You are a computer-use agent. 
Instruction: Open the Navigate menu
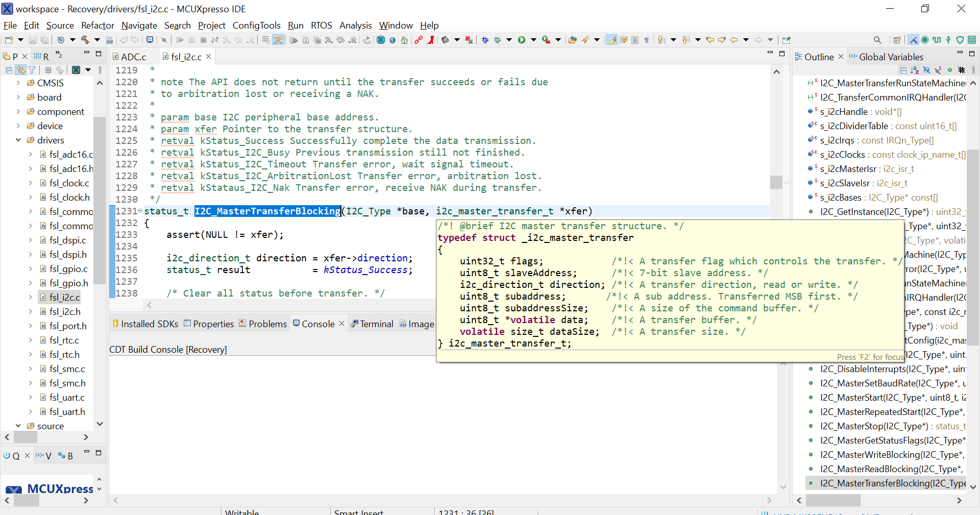point(139,25)
